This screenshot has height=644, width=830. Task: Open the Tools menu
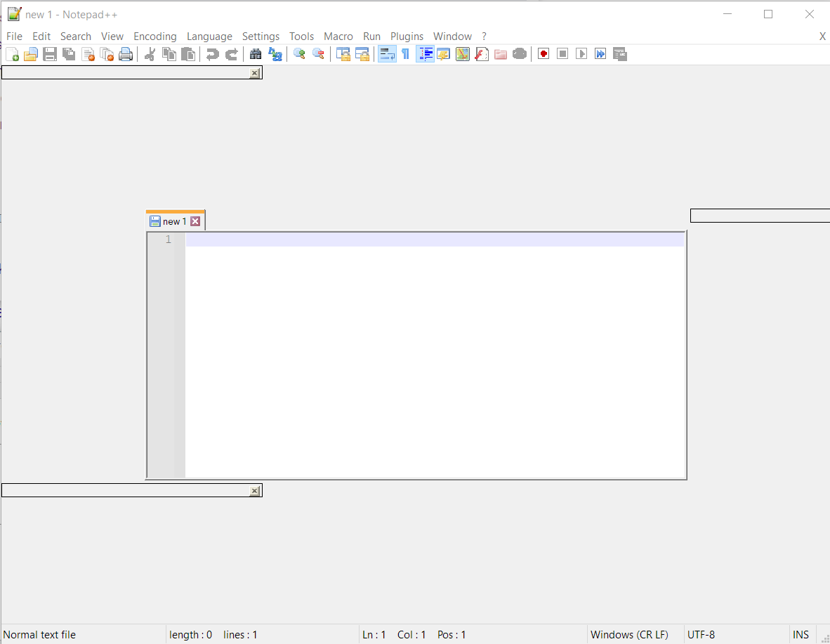302,36
